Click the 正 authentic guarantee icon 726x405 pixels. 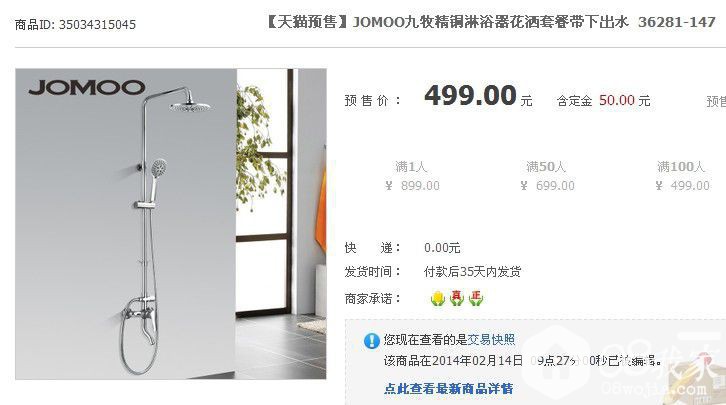pyautogui.click(x=476, y=298)
